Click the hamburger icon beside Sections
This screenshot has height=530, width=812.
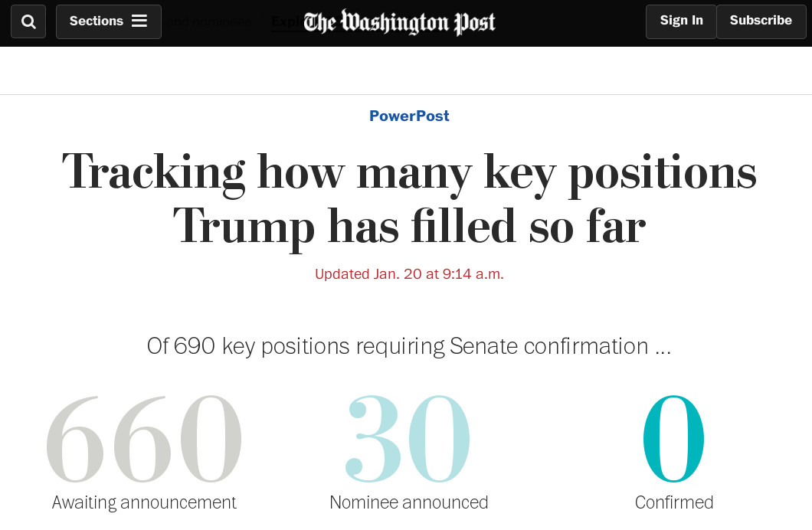click(x=139, y=21)
